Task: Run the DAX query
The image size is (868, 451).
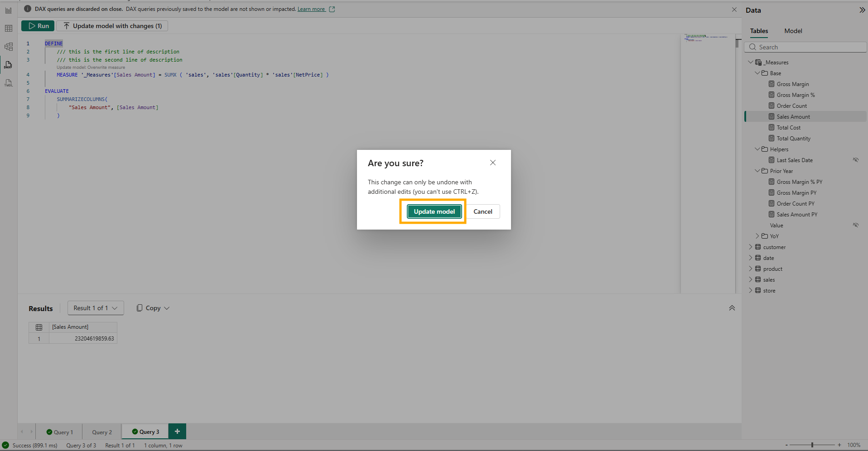Action: (38, 26)
